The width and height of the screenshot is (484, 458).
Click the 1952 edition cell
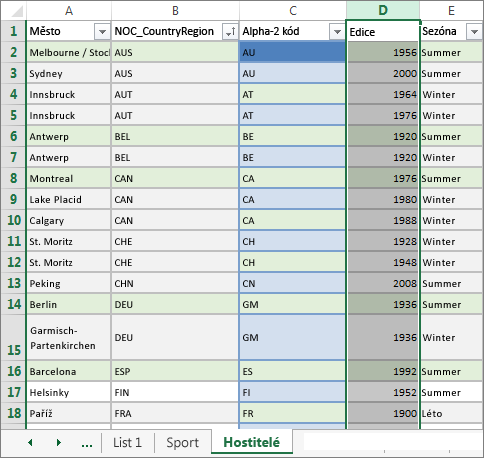383,392
